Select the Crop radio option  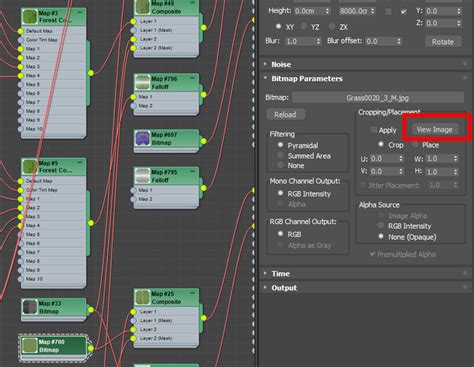381,144
